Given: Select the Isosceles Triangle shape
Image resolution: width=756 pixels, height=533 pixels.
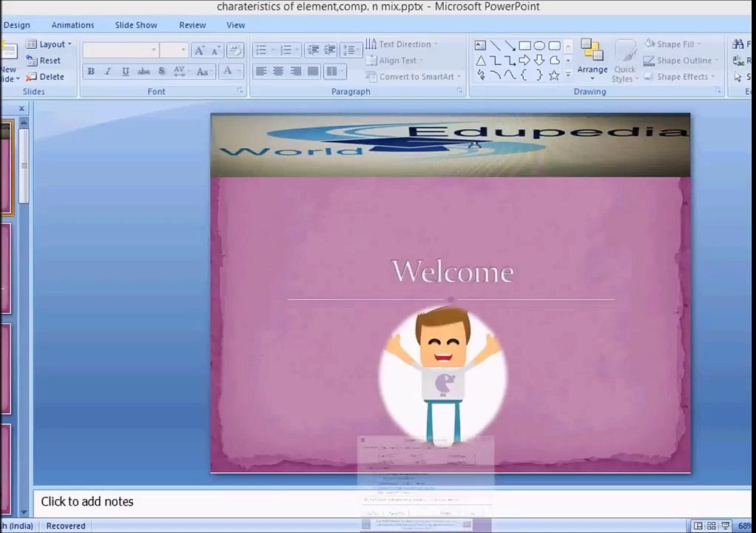Looking at the screenshot, I should point(480,60).
